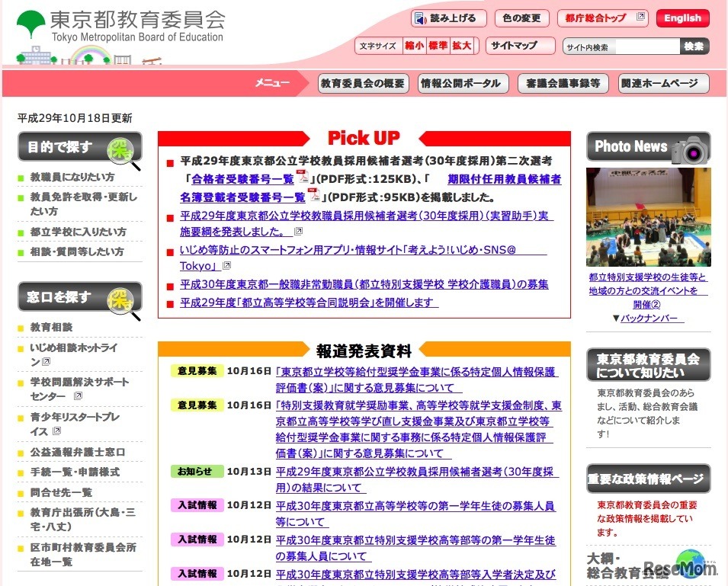This screenshot has width=728, height=586.
Task: Switch the site to English
Action: (x=682, y=18)
